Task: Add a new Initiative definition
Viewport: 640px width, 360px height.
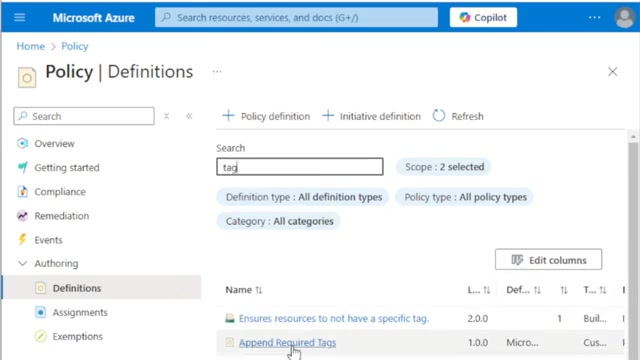Action: (371, 116)
